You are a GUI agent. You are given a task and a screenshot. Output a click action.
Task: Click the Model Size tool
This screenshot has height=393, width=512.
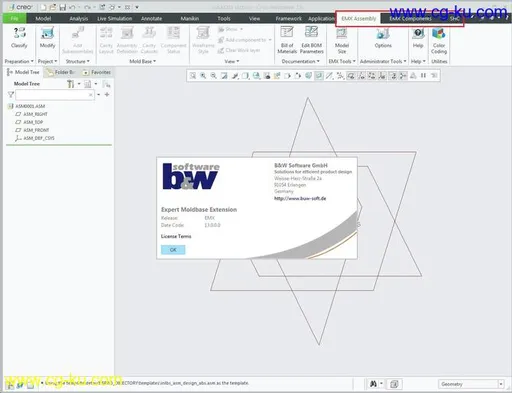coord(342,40)
